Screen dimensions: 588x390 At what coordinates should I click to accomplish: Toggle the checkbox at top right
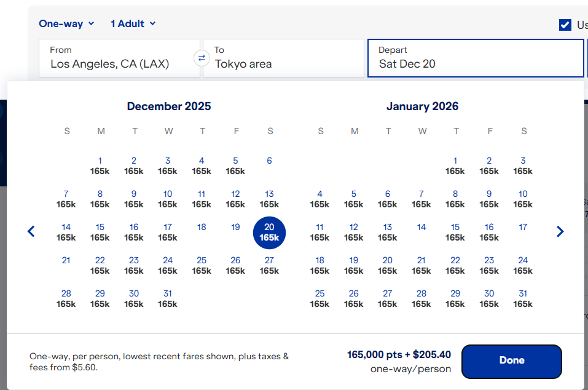565,25
